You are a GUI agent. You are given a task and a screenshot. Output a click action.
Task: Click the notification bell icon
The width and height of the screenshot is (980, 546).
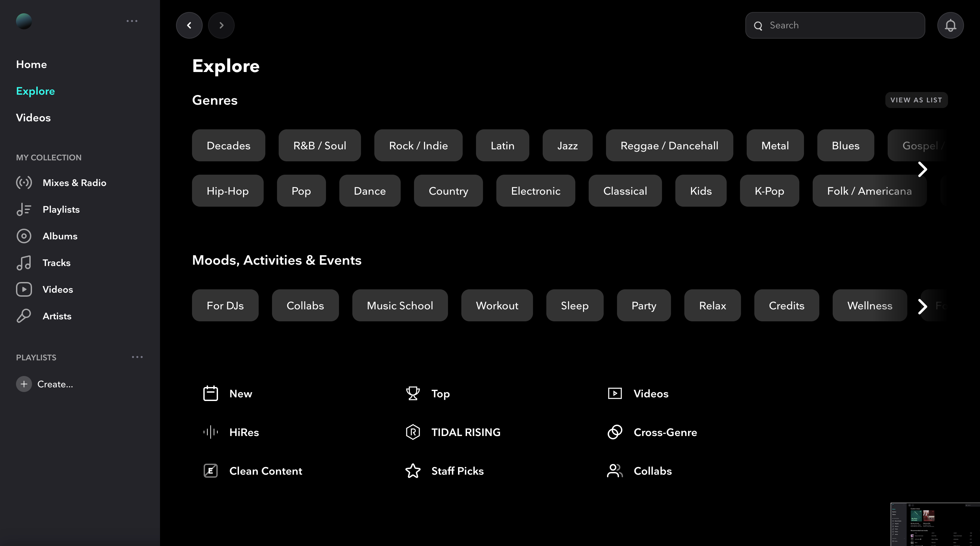[x=950, y=25]
